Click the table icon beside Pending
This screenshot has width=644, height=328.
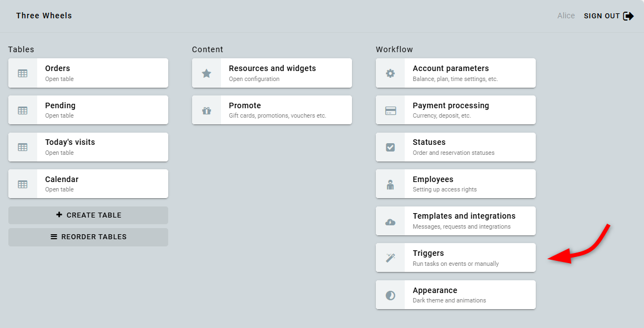coord(23,110)
